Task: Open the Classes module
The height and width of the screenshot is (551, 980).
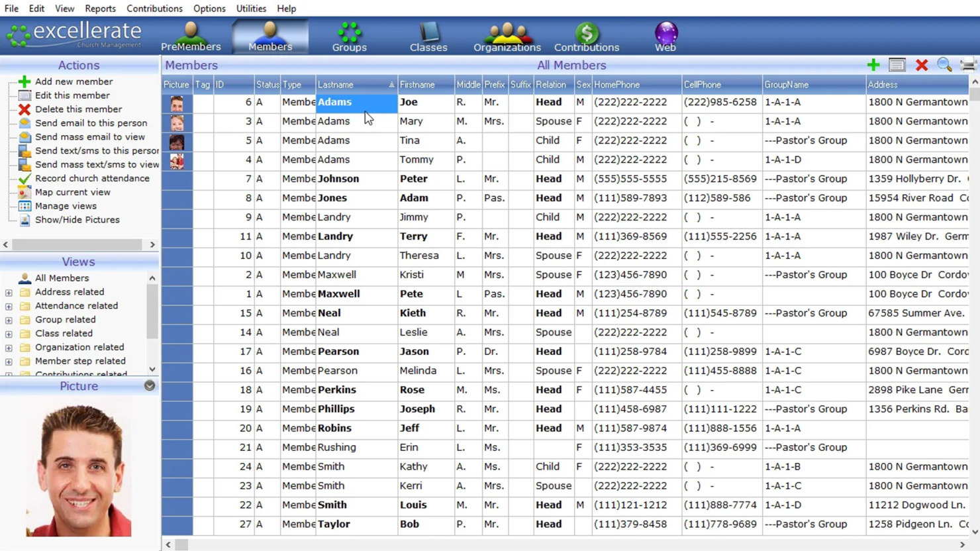Action: coord(428,36)
